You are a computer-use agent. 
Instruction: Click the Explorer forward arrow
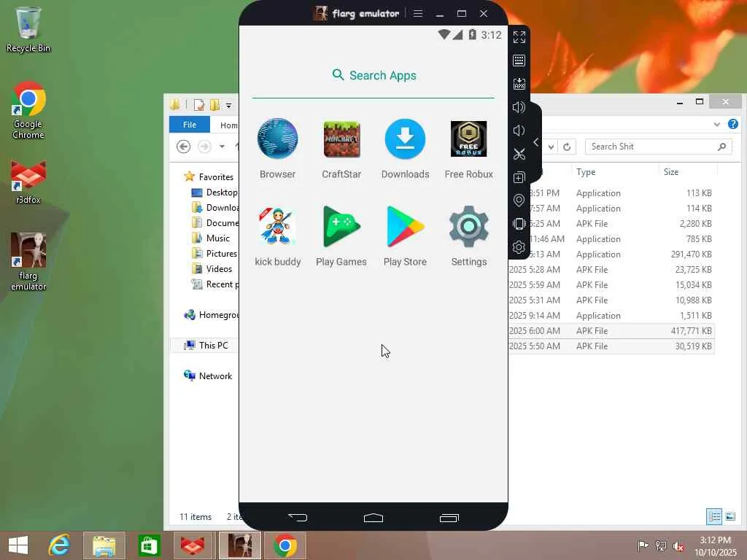(x=204, y=147)
